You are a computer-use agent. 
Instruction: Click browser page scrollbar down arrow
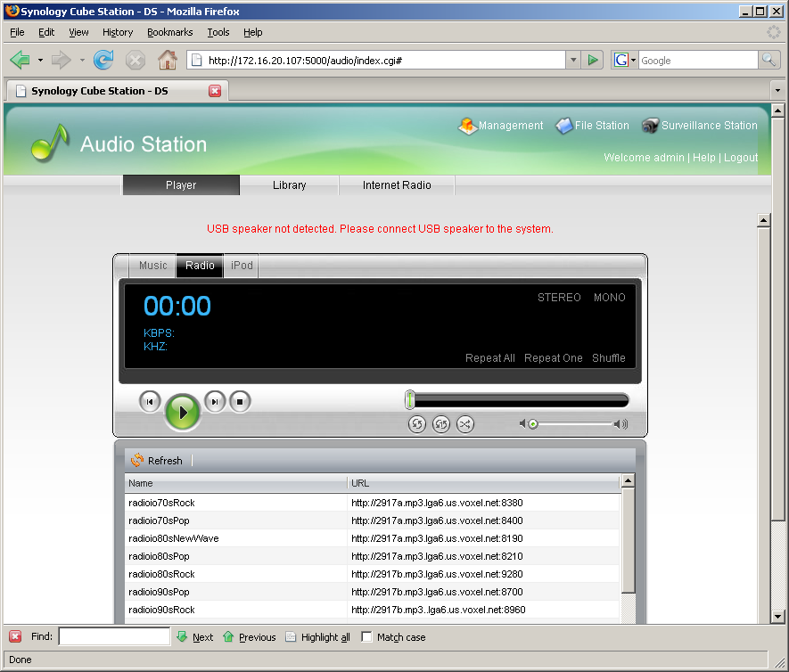coord(778,617)
